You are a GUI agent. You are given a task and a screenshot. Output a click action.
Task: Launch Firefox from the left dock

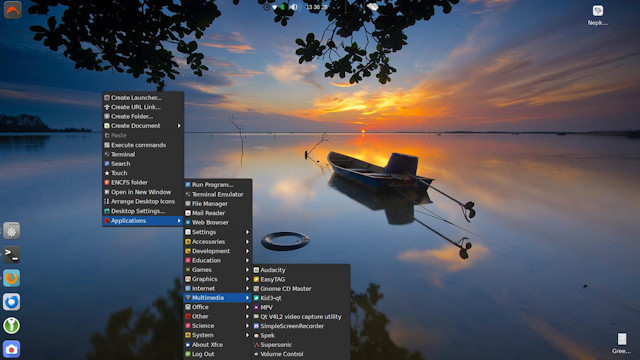11,278
